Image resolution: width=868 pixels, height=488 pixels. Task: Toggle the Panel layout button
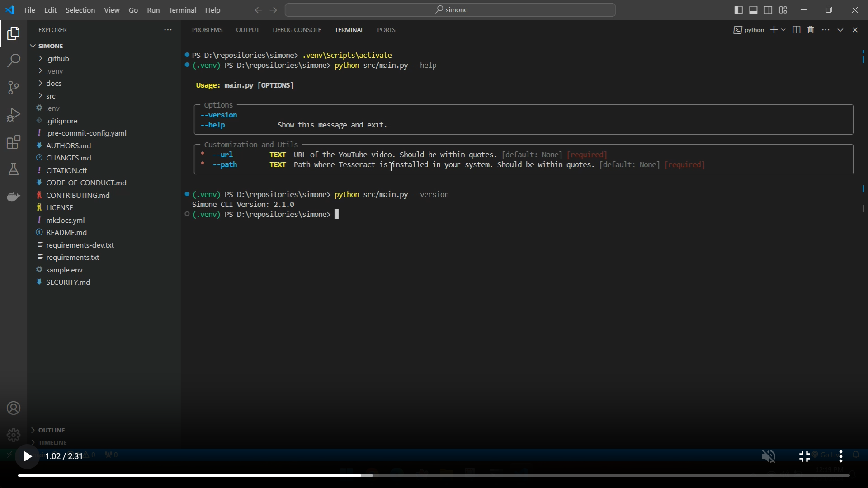tap(753, 10)
